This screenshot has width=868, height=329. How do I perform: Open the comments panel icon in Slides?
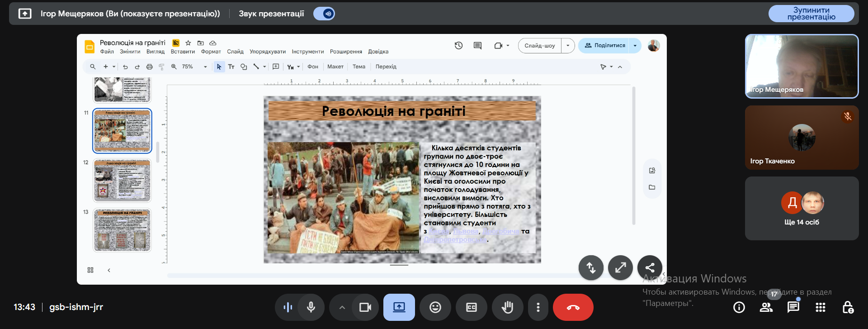(x=477, y=45)
